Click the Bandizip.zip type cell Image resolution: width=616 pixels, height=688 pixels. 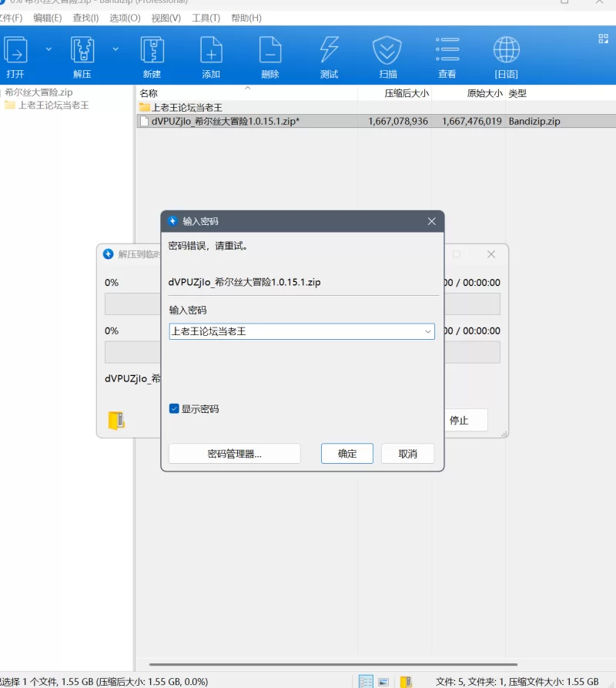[534, 121]
